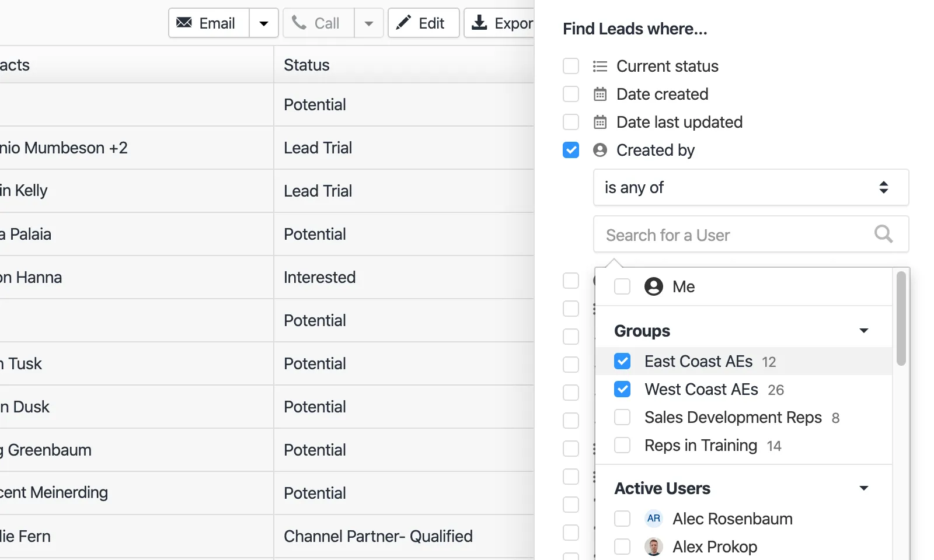
Task: Check the Sales Development Reps group
Action: (x=622, y=417)
